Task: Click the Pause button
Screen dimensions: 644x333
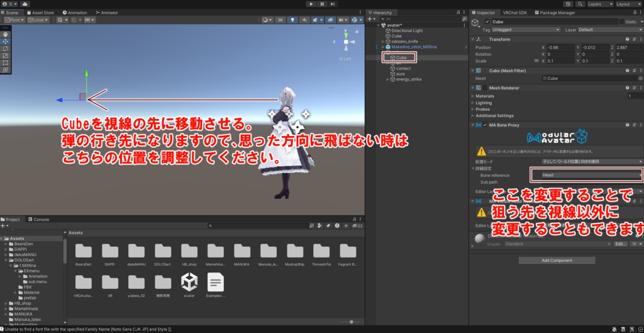Action: (322, 4)
